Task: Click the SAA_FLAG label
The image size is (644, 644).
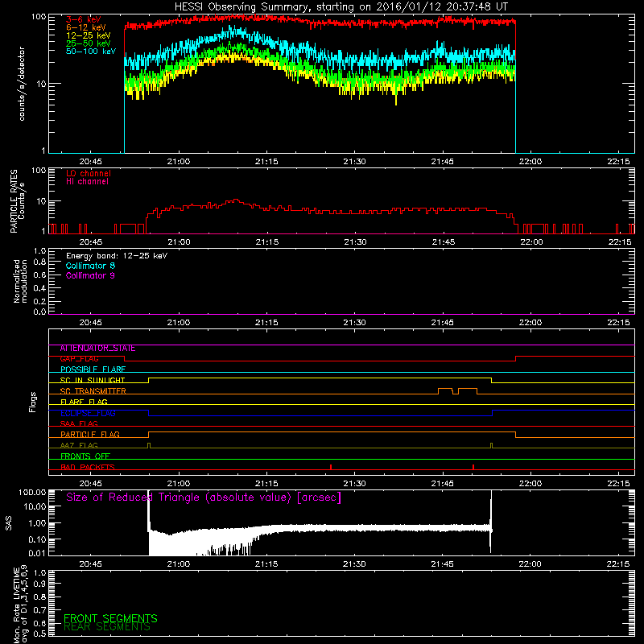Action: [x=79, y=423]
